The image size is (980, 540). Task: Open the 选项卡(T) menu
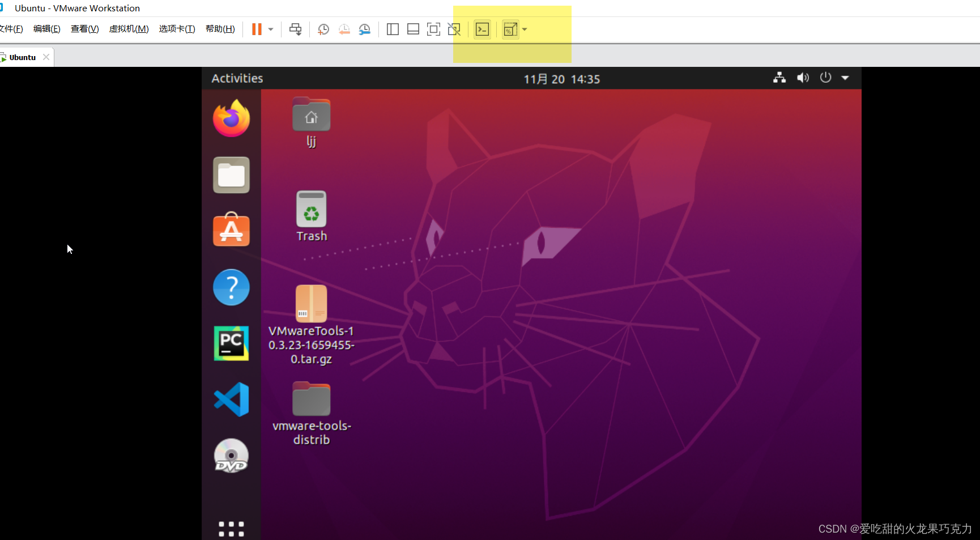point(177,29)
